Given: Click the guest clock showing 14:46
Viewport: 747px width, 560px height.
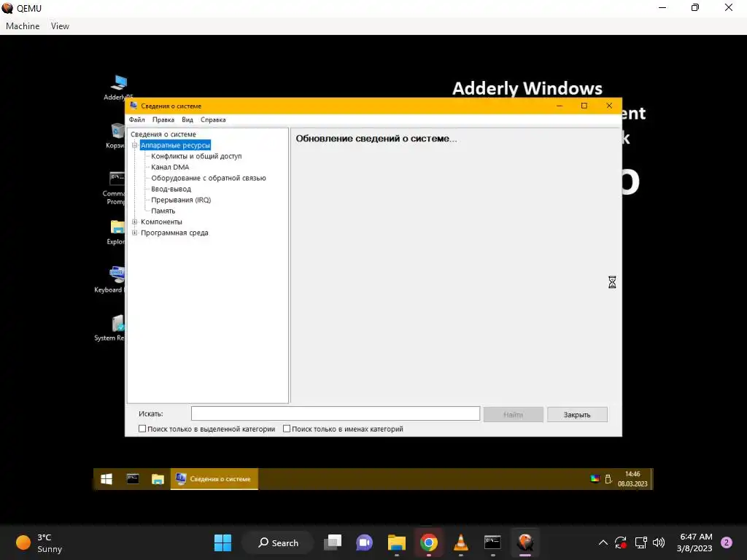Looking at the screenshot, I should point(632,479).
